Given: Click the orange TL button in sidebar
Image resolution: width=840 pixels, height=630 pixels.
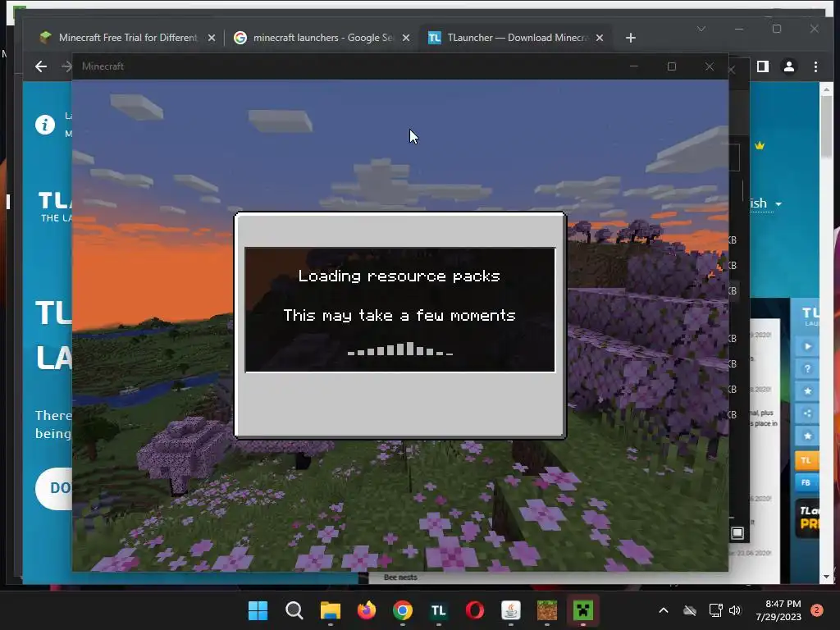Looking at the screenshot, I should pos(806,460).
